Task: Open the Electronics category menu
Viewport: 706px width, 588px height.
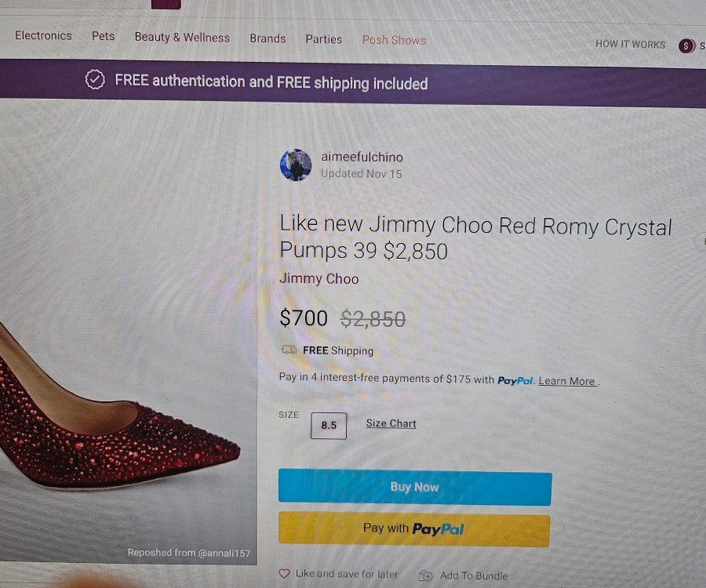Action: 43,35
